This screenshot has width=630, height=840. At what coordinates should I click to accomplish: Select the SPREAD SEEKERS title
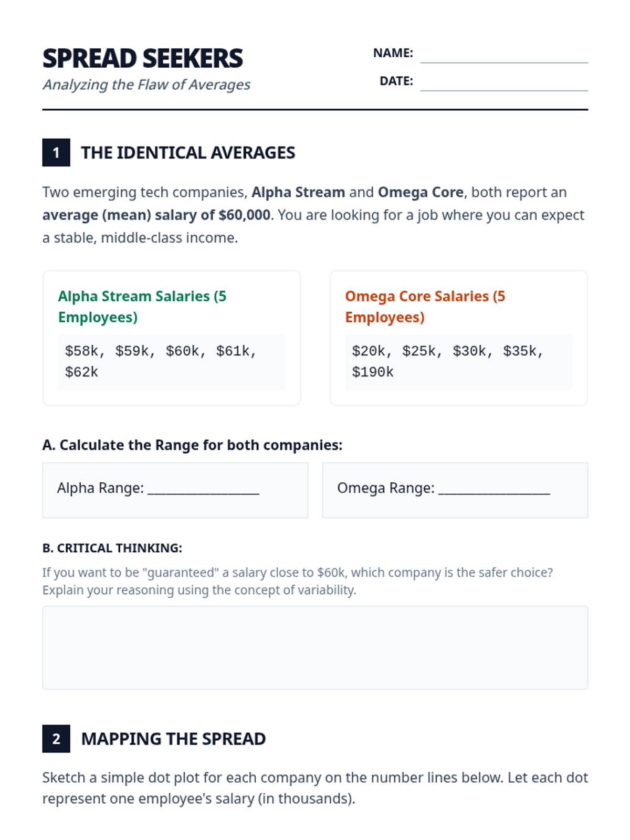(x=142, y=58)
